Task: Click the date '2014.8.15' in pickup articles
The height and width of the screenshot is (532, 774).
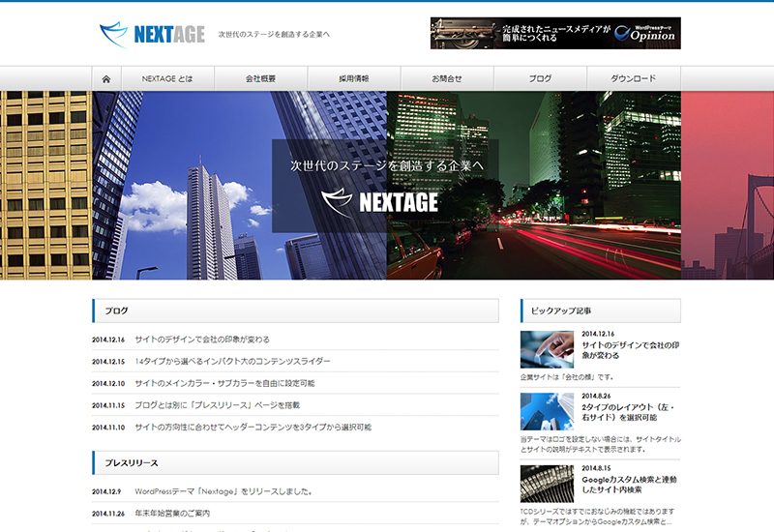Action: tap(596, 468)
